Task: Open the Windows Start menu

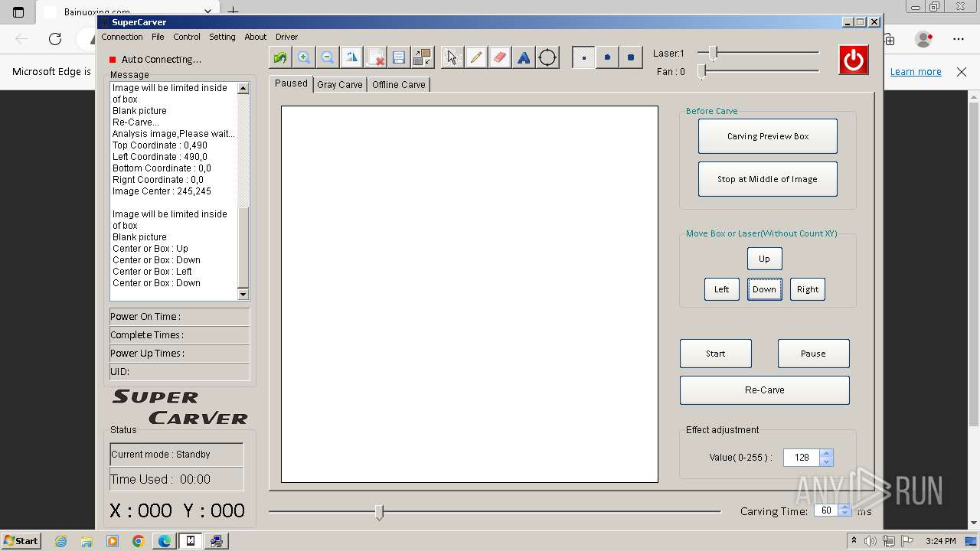Action: click(20, 540)
